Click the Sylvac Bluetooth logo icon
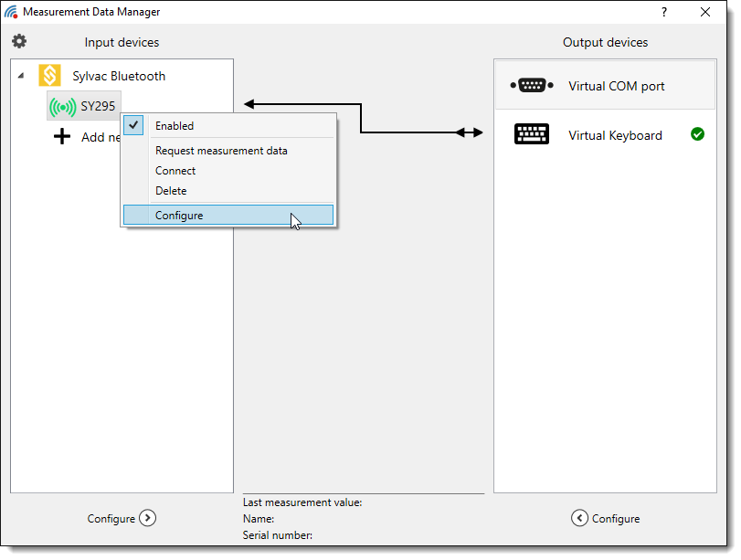This screenshot has width=741, height=560. click(49, 76)
